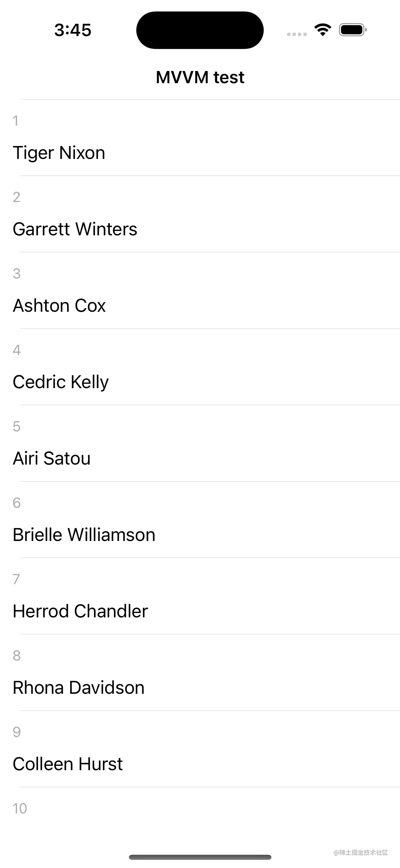Select the Tiger Nixon row
The image size is (400, 868).
point(200,138)
